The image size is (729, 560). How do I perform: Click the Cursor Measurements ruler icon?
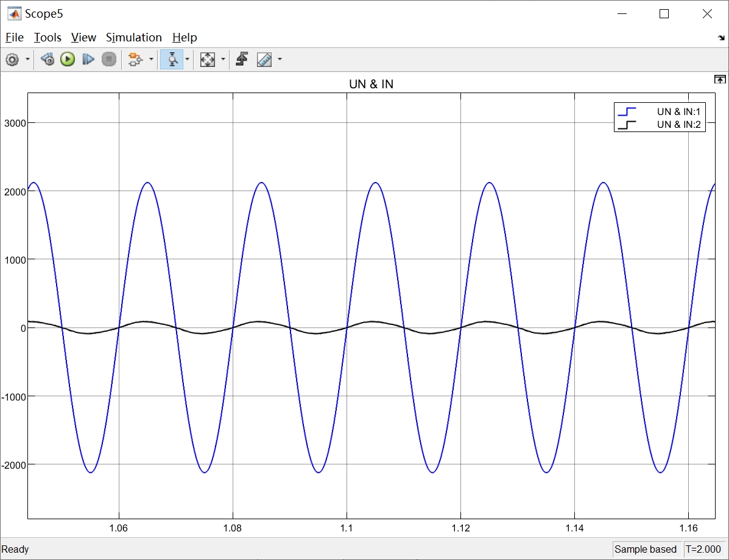[x=264, y=60]
